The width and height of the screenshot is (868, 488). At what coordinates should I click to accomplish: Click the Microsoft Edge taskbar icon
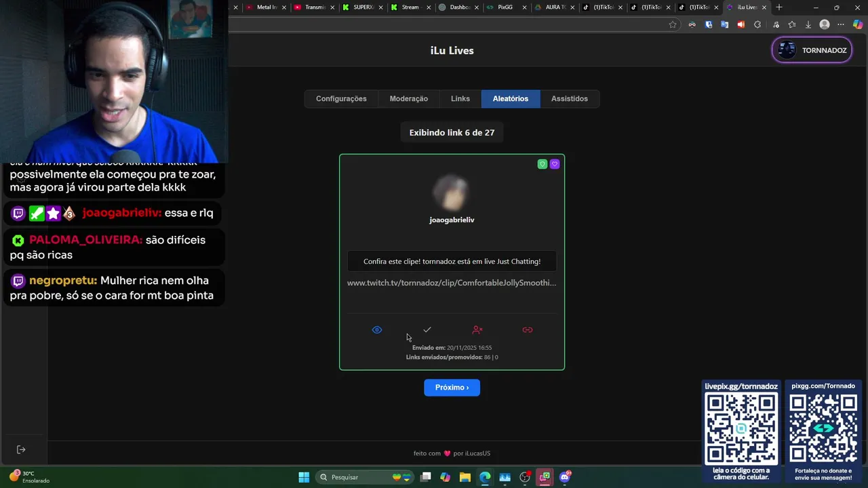point(485,477)
